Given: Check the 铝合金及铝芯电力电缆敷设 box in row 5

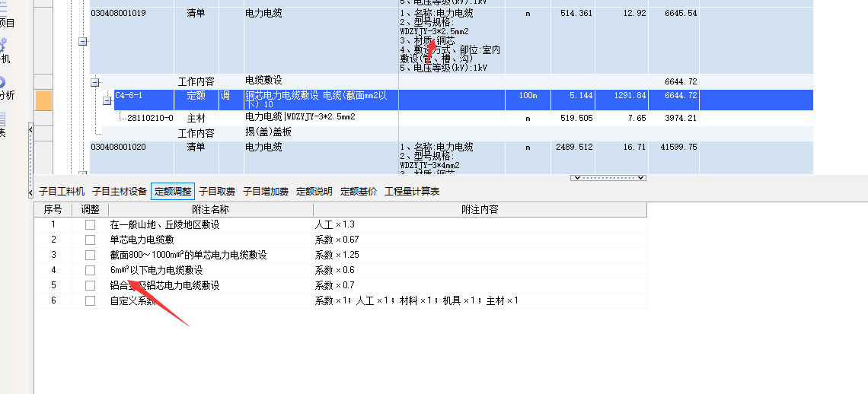Looking at the screenshot, I should pos(91,285).
